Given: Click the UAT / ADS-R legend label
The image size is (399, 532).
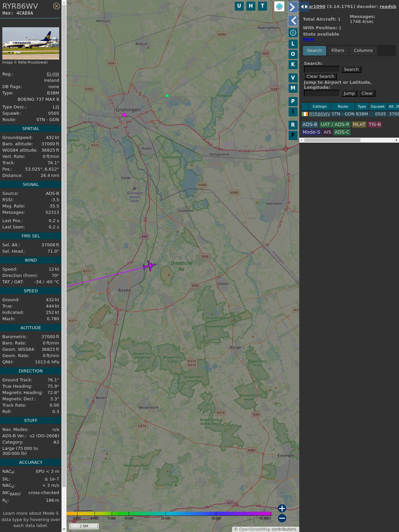Looking at the screenshot, I should [335, 124].
